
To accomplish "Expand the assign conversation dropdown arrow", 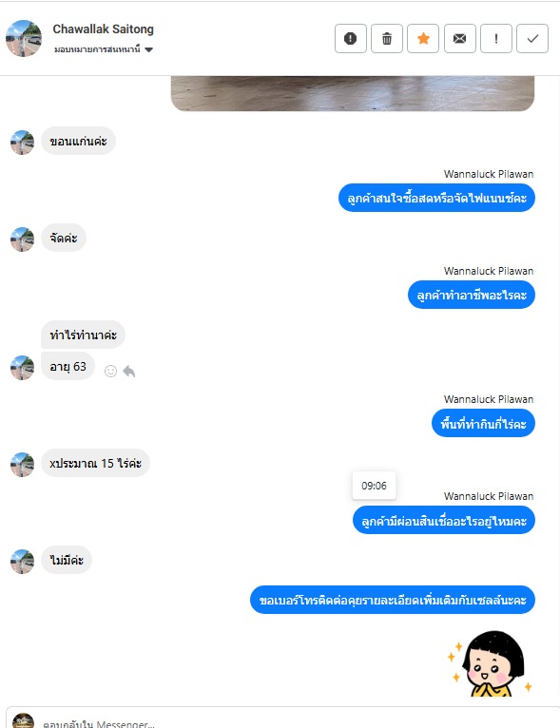I will click(148, 49).
